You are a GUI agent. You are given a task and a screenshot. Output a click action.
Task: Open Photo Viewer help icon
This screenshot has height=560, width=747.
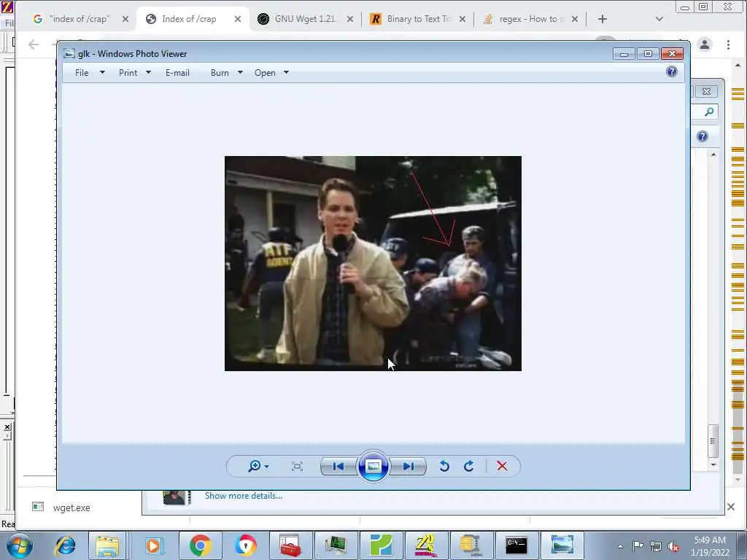tap(672, 71)
